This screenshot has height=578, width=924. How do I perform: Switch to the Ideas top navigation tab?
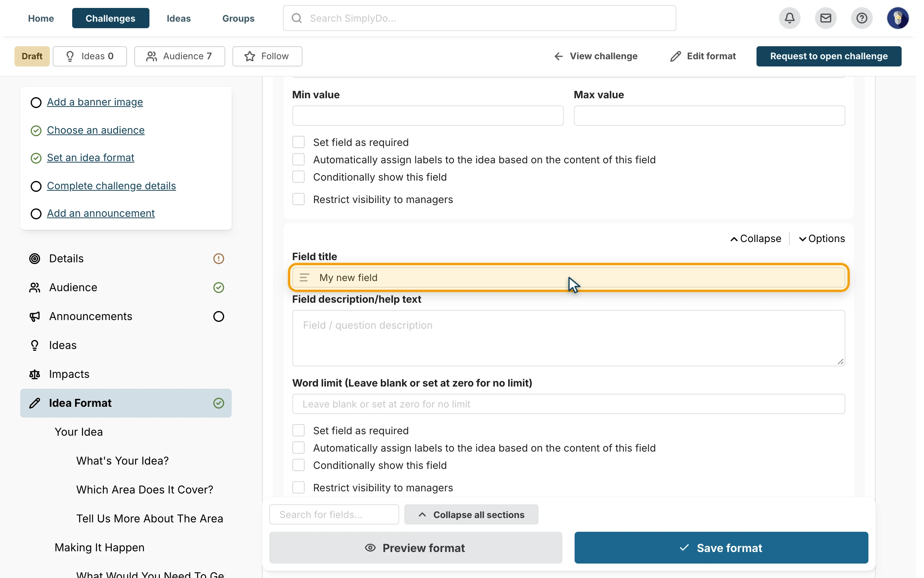pos(178,18)
